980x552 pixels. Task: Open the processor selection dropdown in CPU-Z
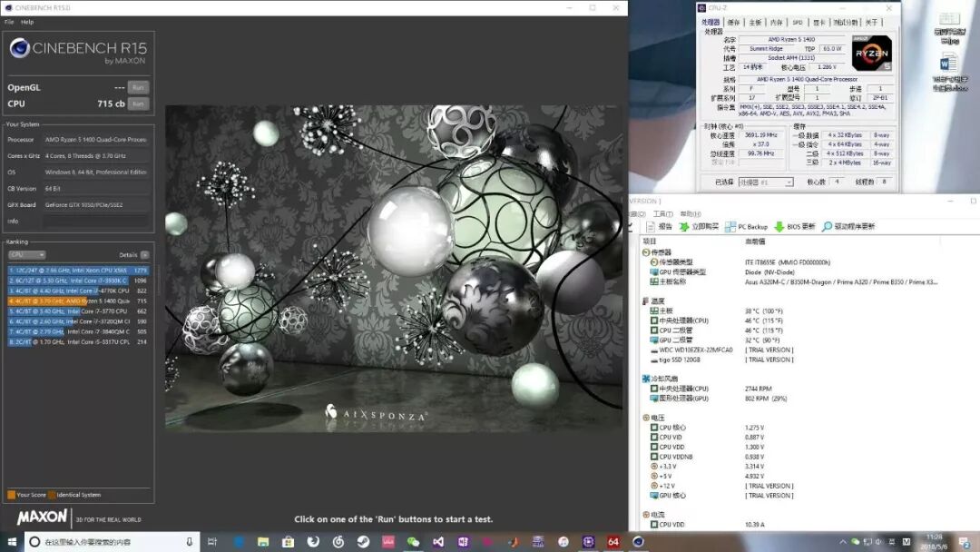point(766,182)
